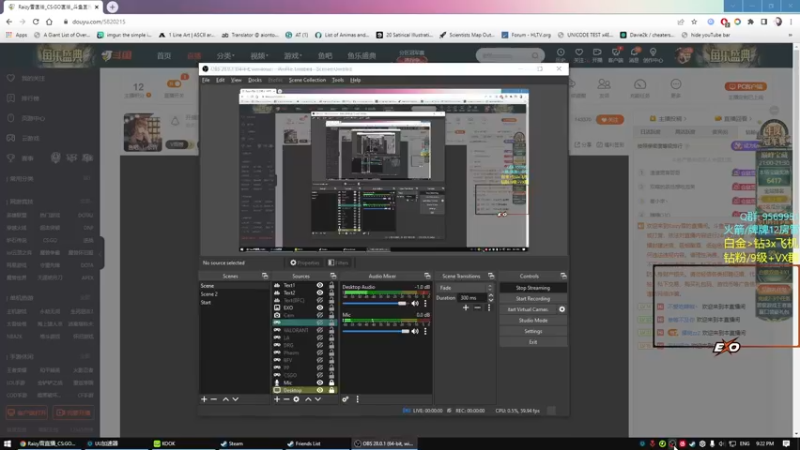Open the View menu in OBS
The width and height of the screenshot is (800, 450).
click(236, 80)
